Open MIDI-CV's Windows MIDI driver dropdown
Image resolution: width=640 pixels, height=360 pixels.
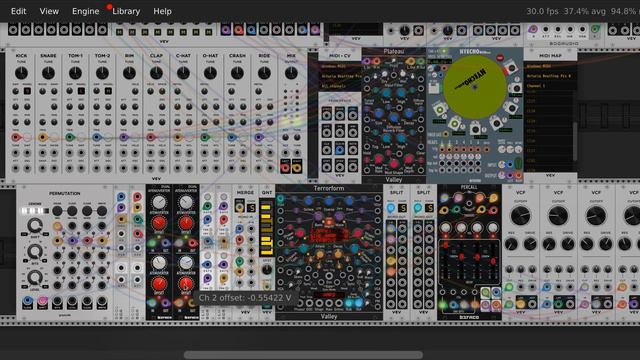(x=340, y=66)
